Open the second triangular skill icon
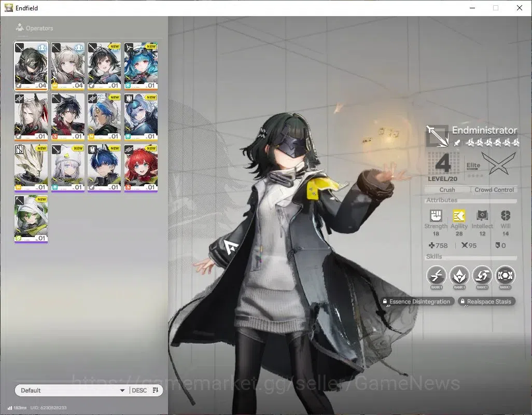 (x=459, y=275)
